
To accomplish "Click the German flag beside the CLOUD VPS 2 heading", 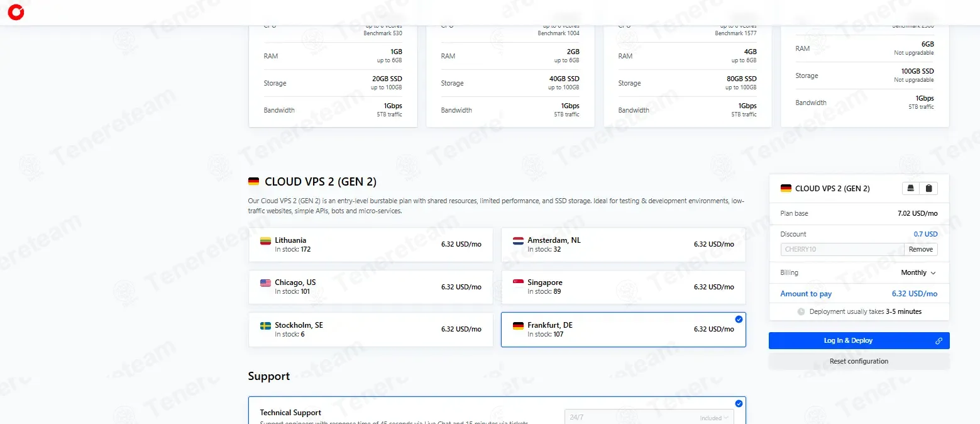I will pos(253,182).
